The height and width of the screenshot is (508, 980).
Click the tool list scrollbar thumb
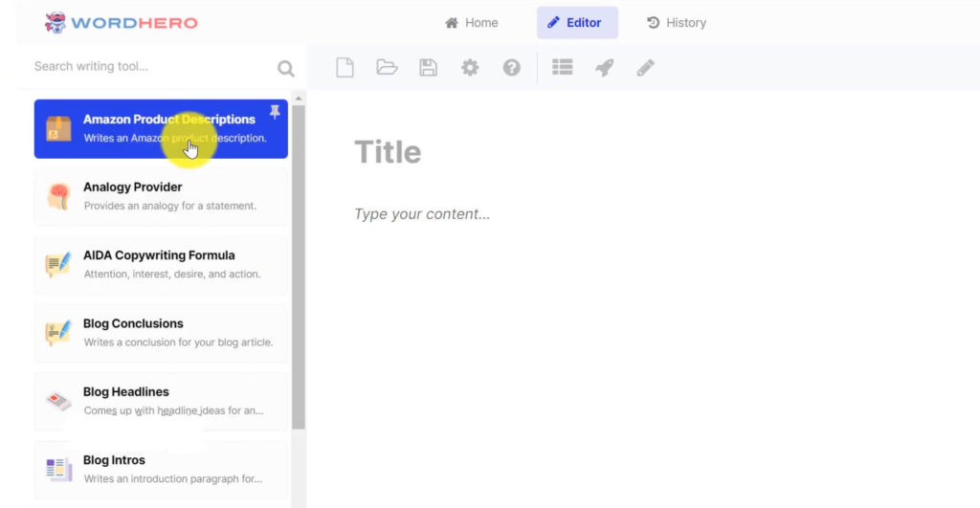click(299, 267)
